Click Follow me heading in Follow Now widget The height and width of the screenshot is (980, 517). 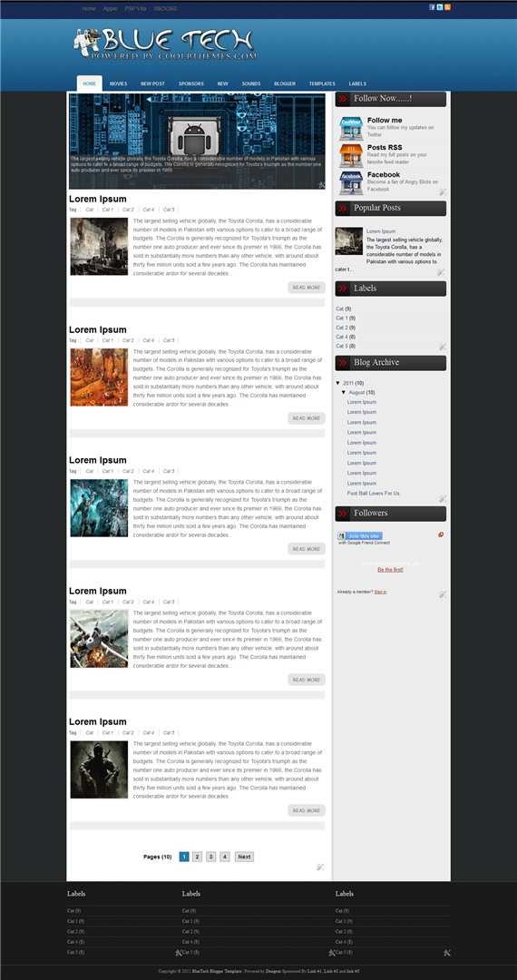(385, 120)
